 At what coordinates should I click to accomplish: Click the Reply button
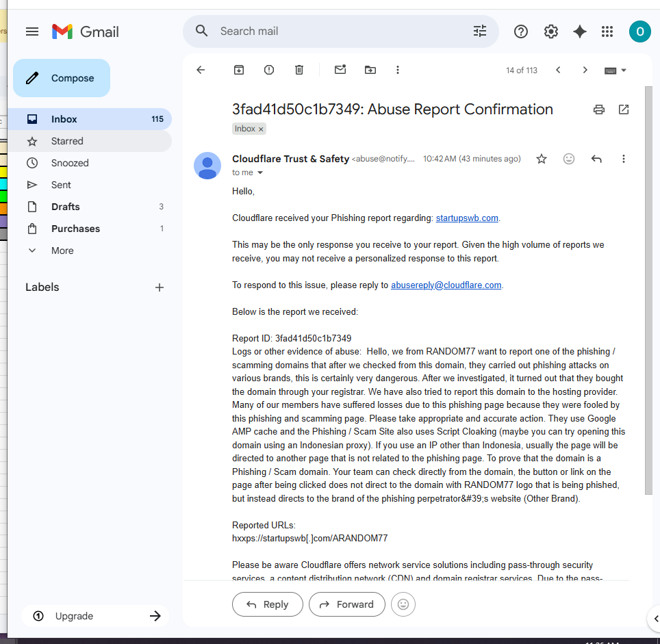tap(267, 604)
